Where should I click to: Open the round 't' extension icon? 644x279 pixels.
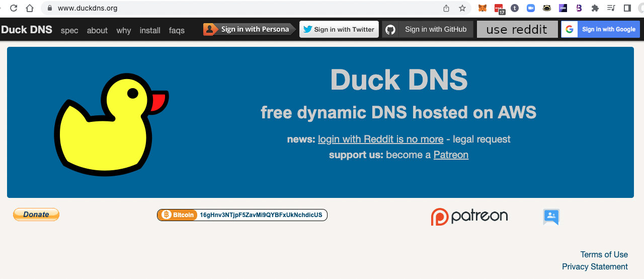(515, 8)
